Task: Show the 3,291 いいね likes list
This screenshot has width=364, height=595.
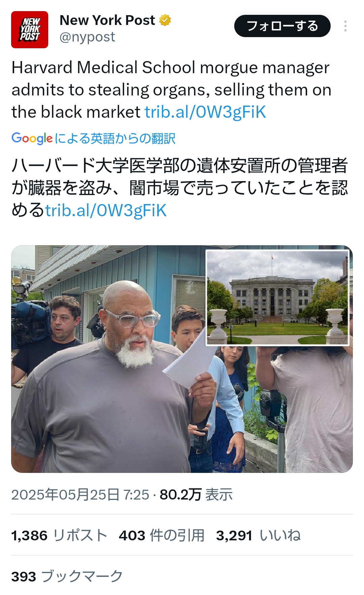Action: [x=259, y=535]
